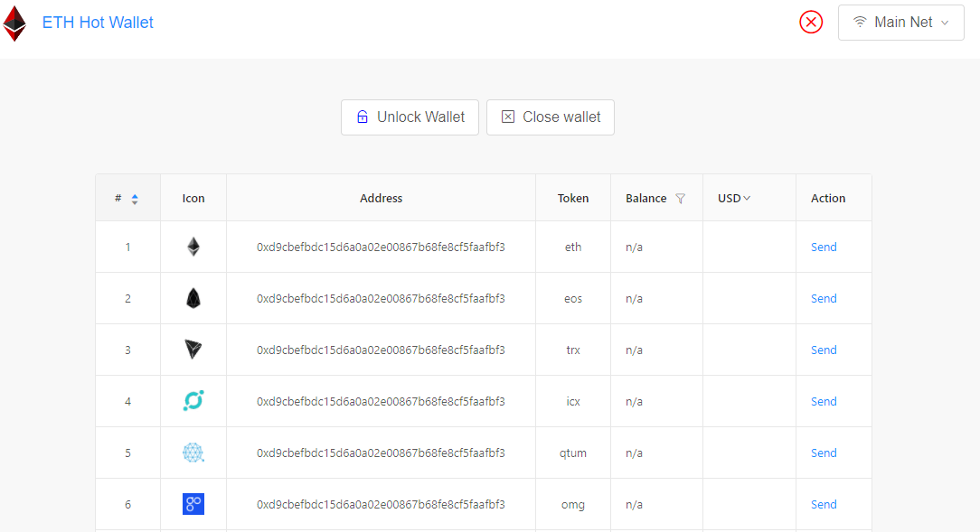
Task: Send from the omg row
Action: (x=823, y=504)
